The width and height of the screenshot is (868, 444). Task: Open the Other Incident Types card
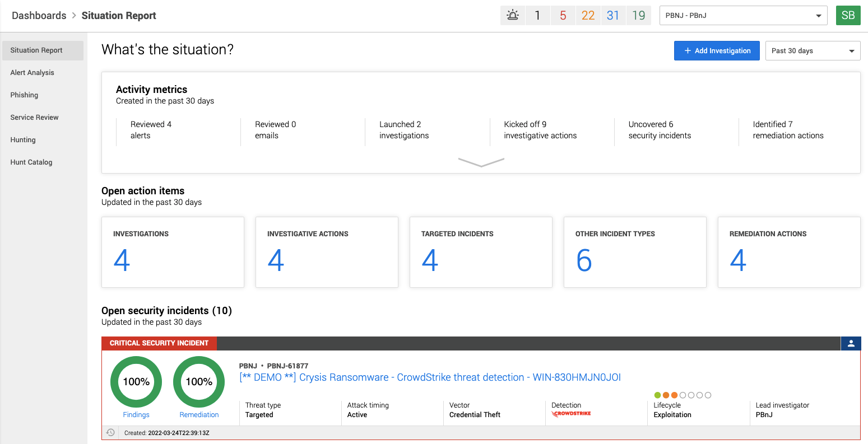click(x=635, y=252)
